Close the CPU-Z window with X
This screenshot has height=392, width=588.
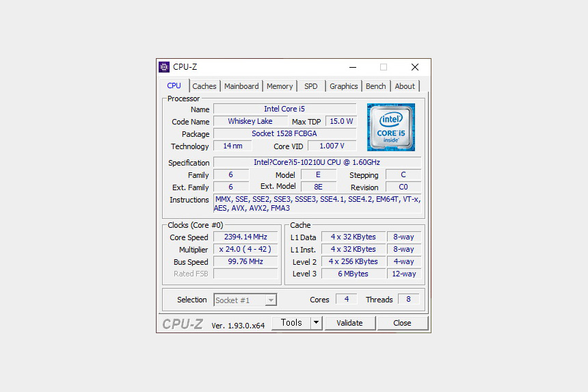[415, 67]
